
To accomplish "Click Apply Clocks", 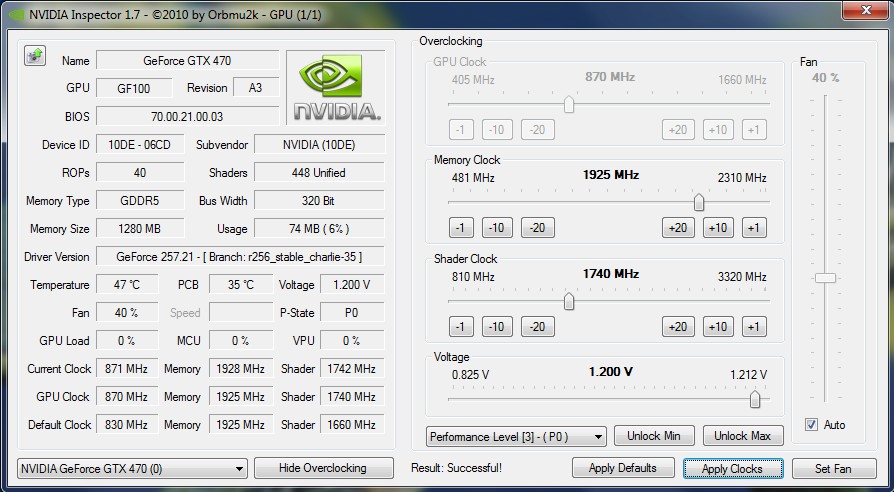I will tap(733, 469).
